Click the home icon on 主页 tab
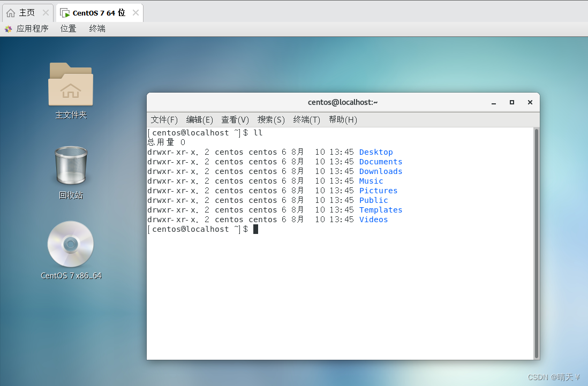 tap(11, 13)
